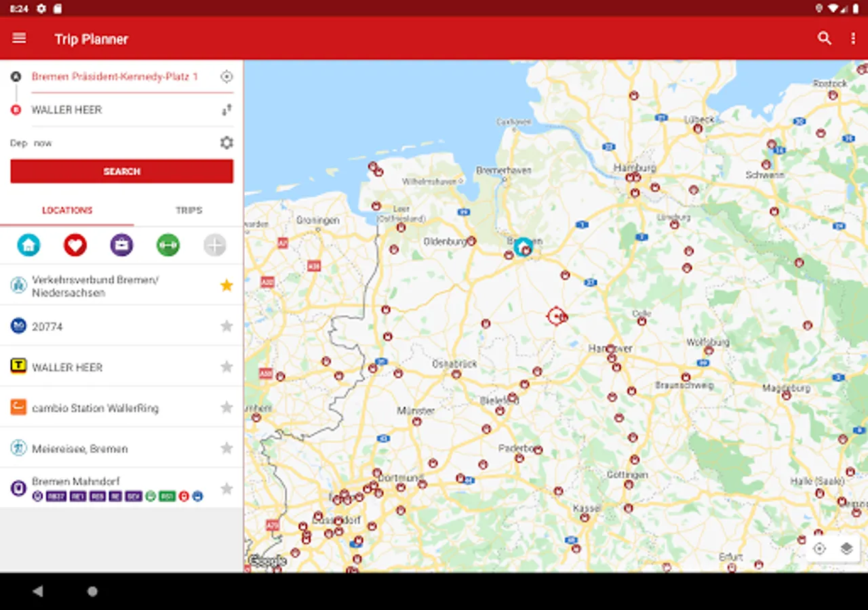Star the WALLER HEER location row
The image size is (868, 610).
coord(226,367)
